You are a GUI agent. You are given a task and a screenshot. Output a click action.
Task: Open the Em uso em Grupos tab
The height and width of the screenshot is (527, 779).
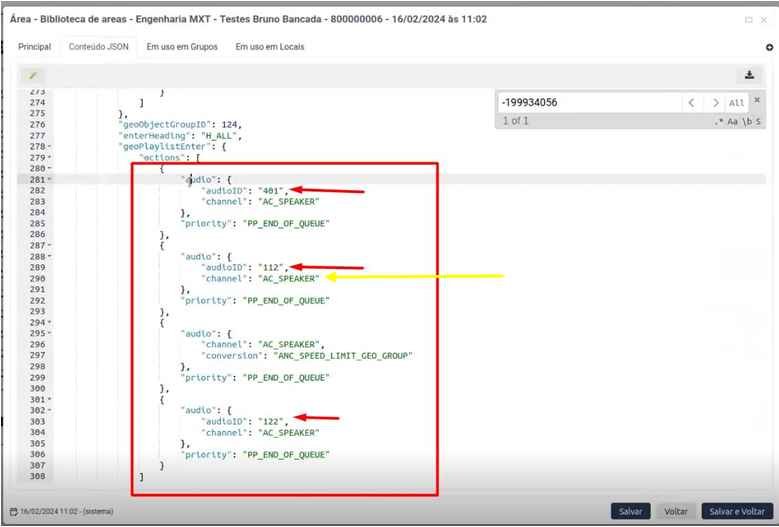[x=181, y=47]
